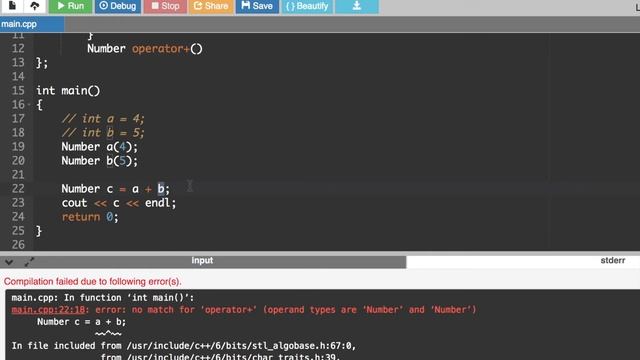
Task: Click the 'Number a(4);' statement
Action: [100, 147]
